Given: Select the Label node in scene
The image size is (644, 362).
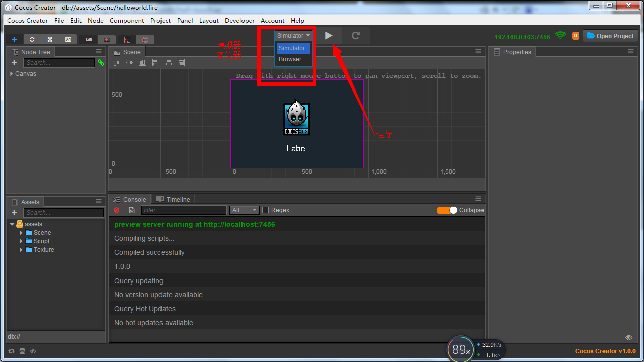Looking at the screenshot, I should click(297, 149).
